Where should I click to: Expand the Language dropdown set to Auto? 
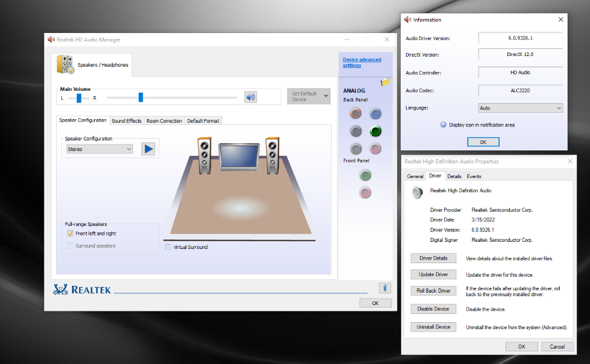pos(520,108)
